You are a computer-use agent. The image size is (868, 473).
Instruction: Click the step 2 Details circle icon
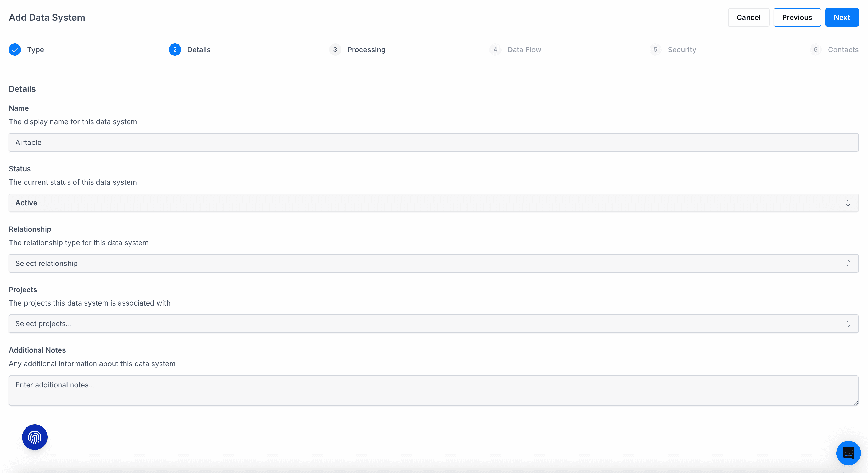(174, 50)
